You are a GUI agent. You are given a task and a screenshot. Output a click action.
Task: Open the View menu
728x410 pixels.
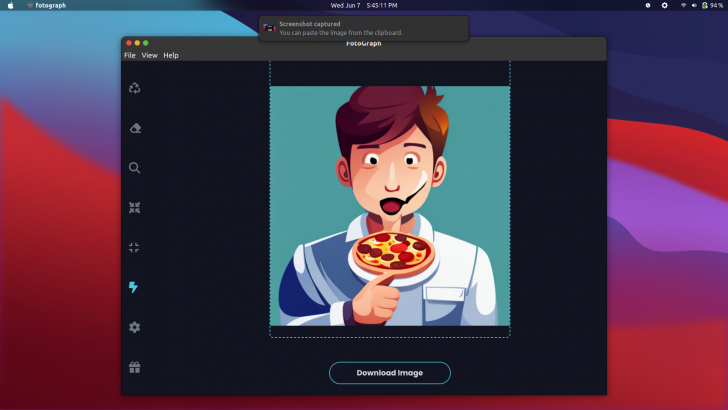pos(150,55)
